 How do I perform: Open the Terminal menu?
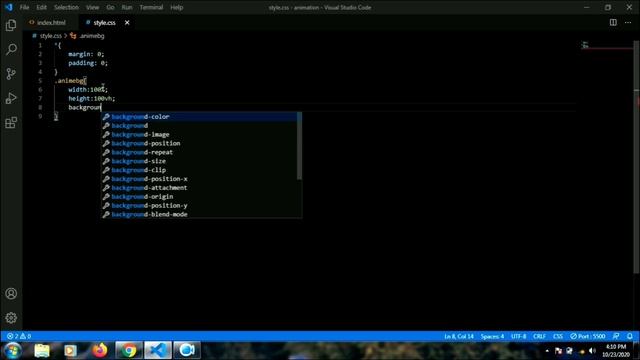151,7
